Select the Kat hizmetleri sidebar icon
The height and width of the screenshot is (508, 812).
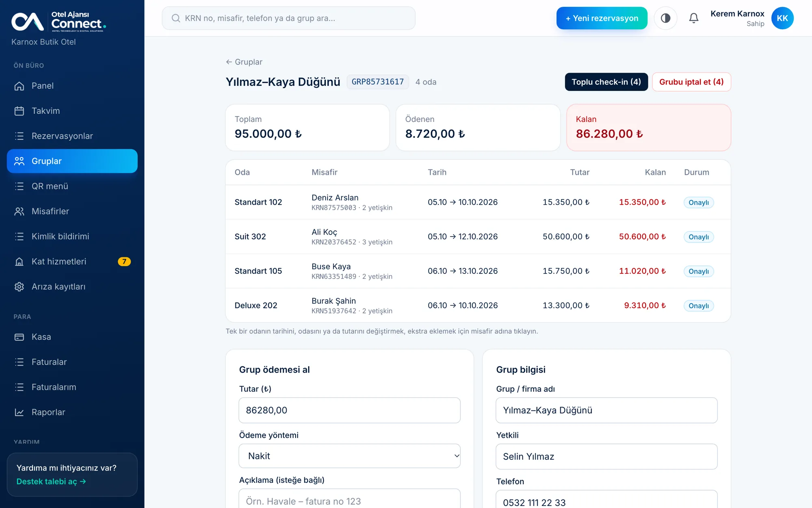[19, 262]
